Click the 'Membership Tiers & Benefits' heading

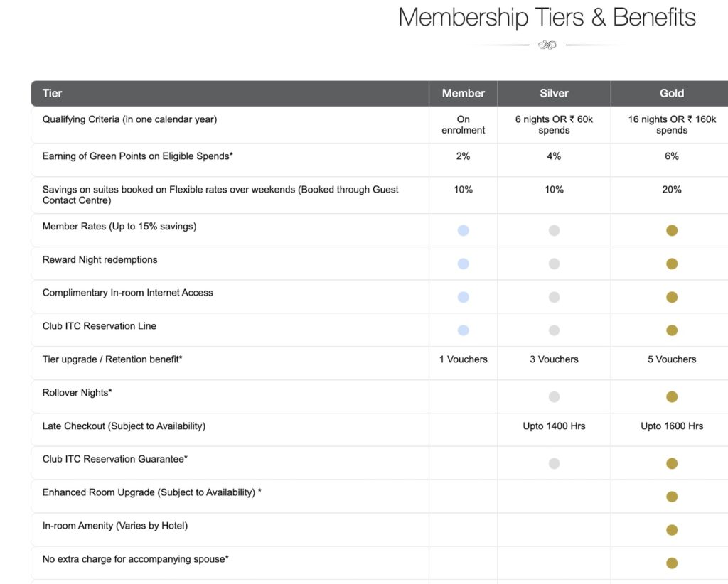click(x=547, y=17)
